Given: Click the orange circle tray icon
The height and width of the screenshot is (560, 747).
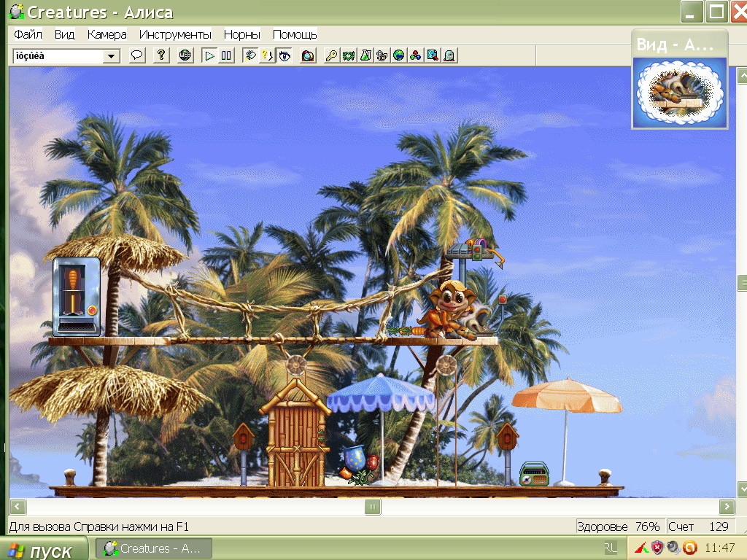Looking at the screenshot, I should [x=690, y=548].
